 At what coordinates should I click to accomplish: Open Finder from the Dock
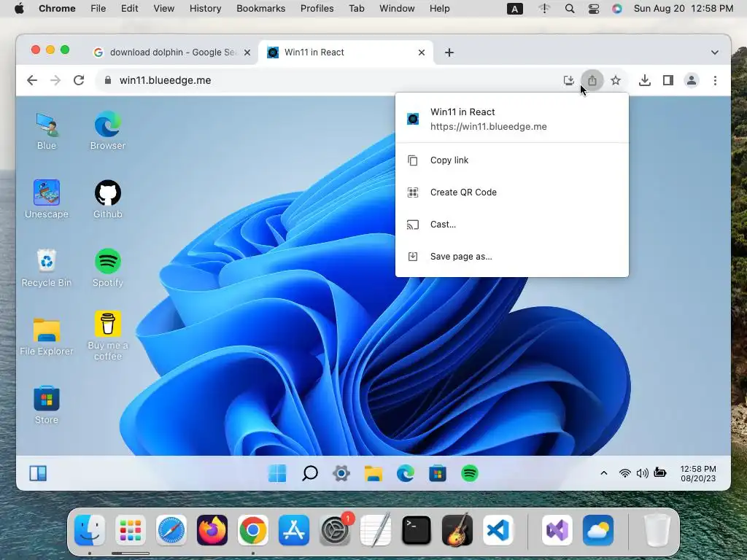pos(90,530)
